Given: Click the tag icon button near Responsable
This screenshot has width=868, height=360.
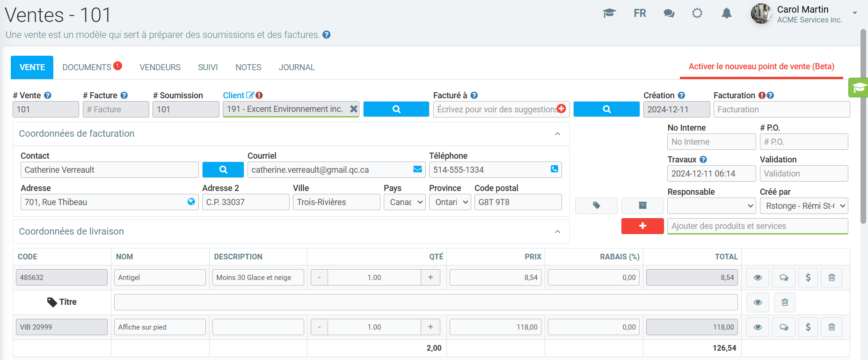Looking at the screenshot, I should [x=596, y=206].
